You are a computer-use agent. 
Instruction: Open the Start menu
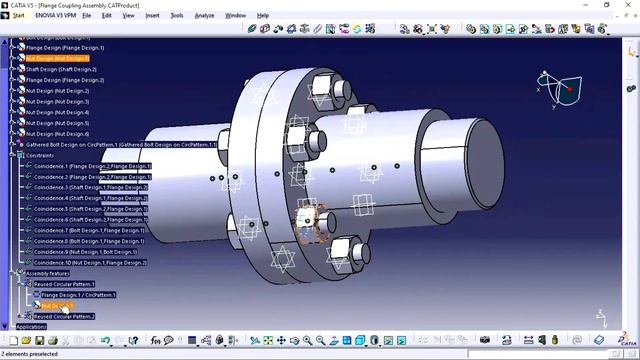coord(18,16)
